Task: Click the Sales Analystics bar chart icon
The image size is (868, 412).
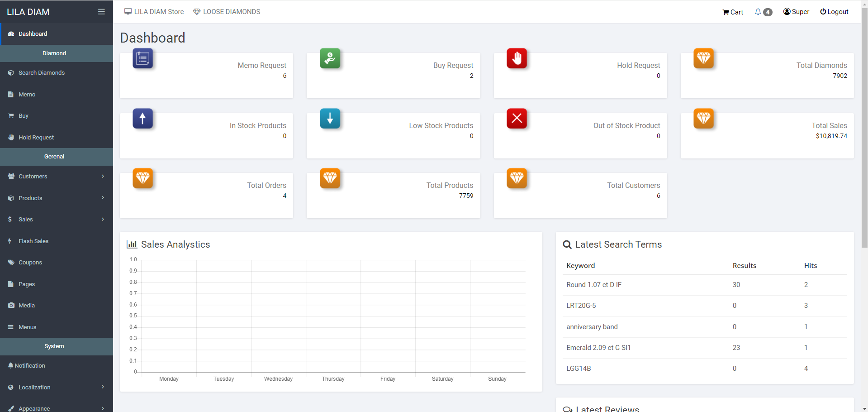Action: click(132, 244)
